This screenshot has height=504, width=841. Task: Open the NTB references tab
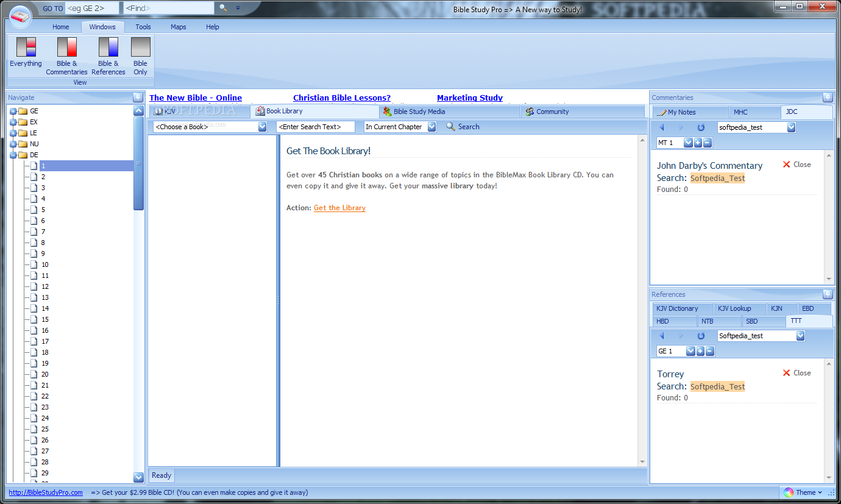(x=719, y=321)
